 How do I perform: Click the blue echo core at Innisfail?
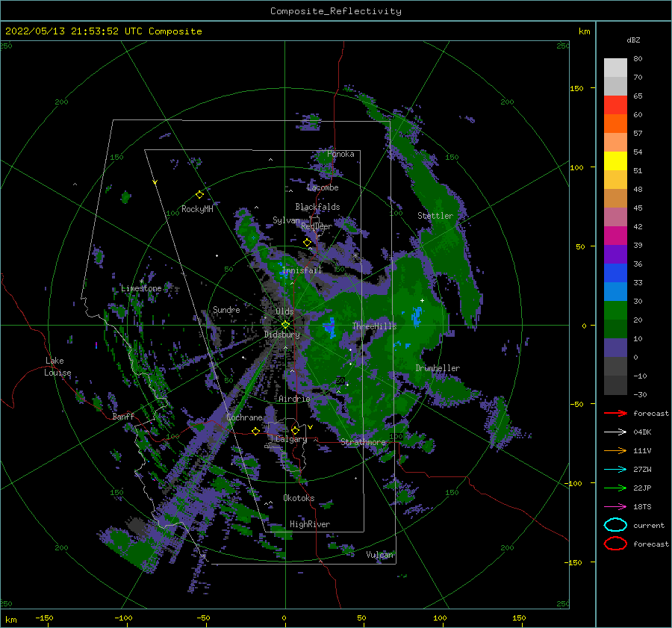coord(283,270)
